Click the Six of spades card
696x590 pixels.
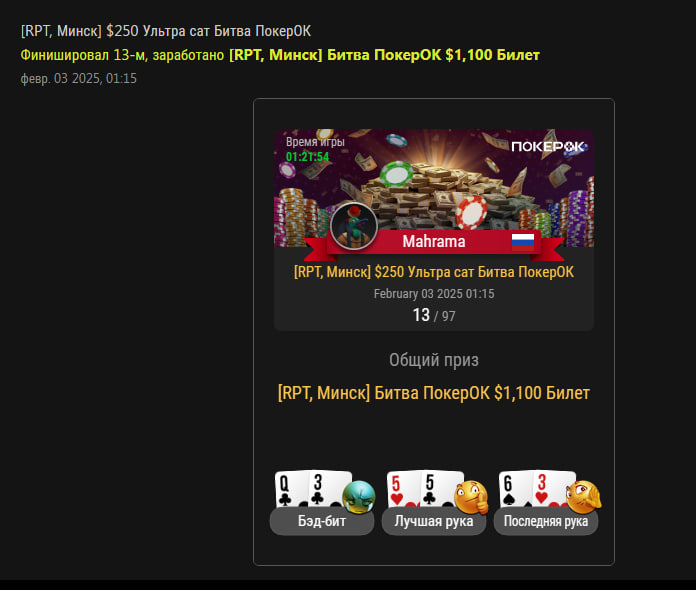pos(515,489)
